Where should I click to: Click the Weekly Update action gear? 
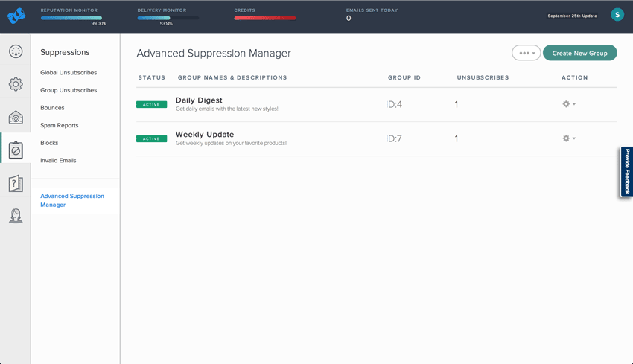pyautogui.click(x=566, y=138)
